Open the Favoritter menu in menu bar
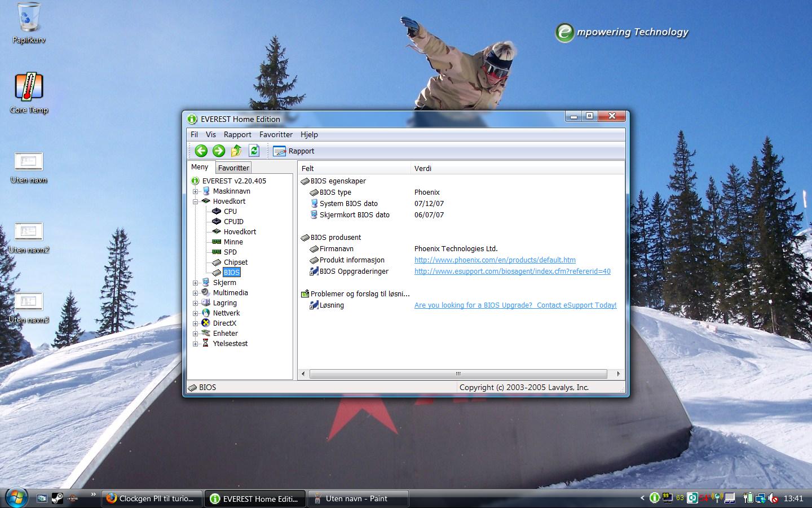 (x=276, y=134)
